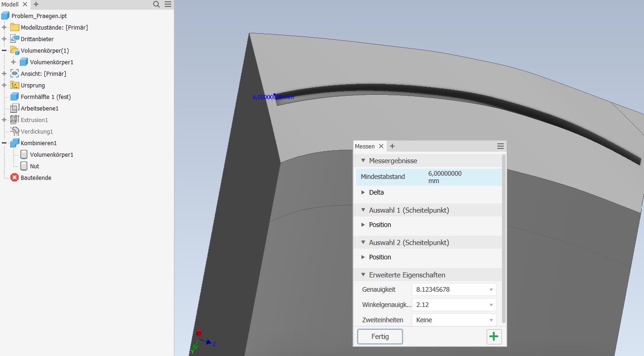Click the Fertig button

(380, 337)
